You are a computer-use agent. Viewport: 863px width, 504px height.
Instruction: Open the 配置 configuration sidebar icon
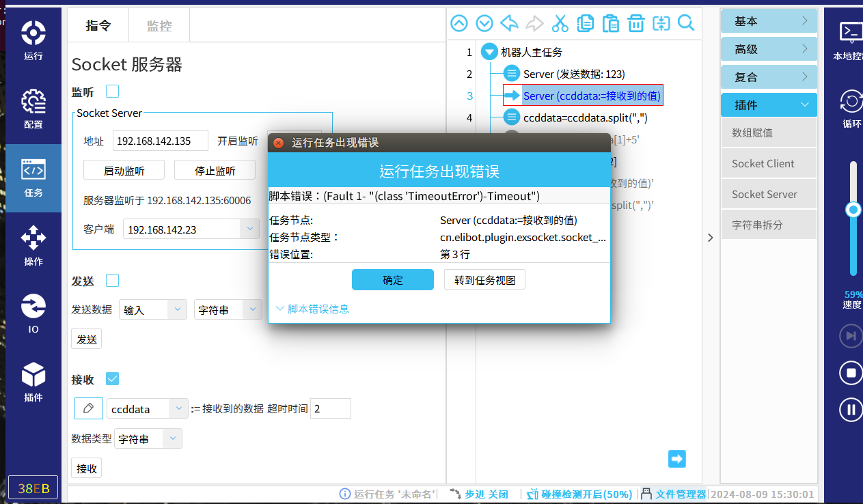click(33, 109)
